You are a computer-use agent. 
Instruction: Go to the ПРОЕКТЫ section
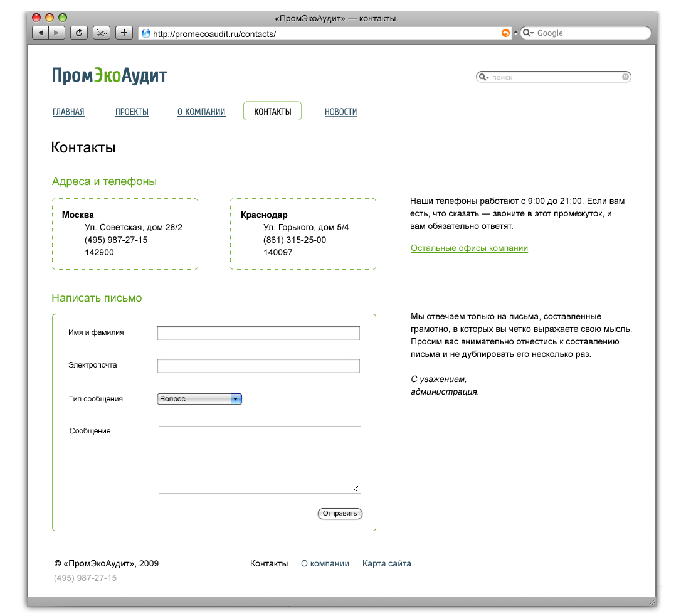point(132,112)
